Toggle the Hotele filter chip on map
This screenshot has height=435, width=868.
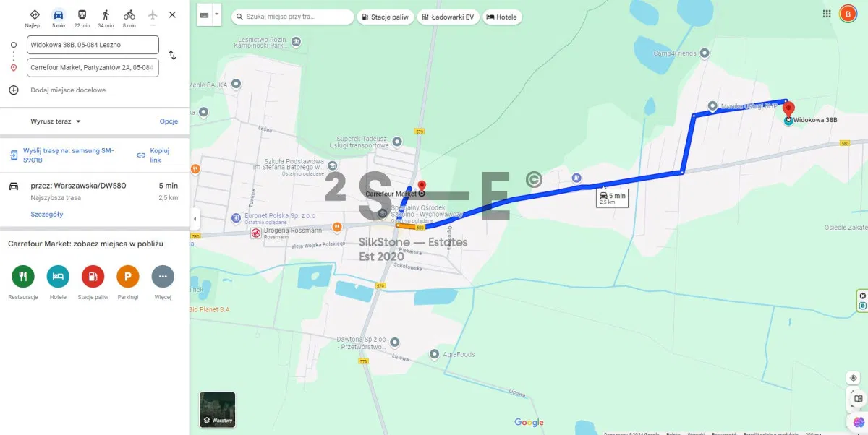(503, 17)
